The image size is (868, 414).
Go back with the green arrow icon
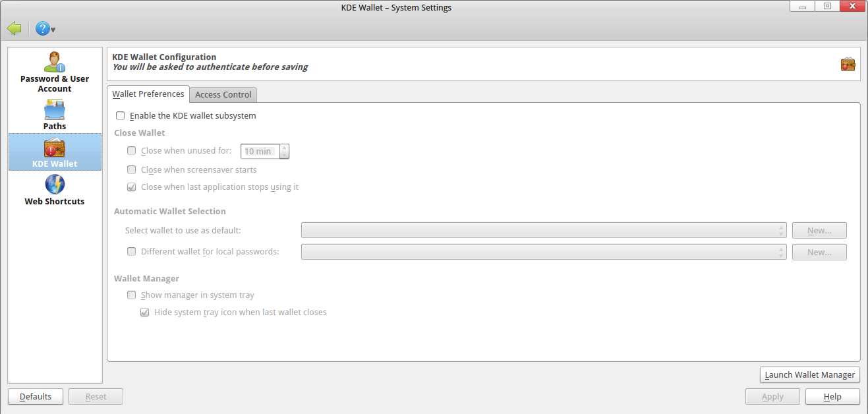pos(14,28)
